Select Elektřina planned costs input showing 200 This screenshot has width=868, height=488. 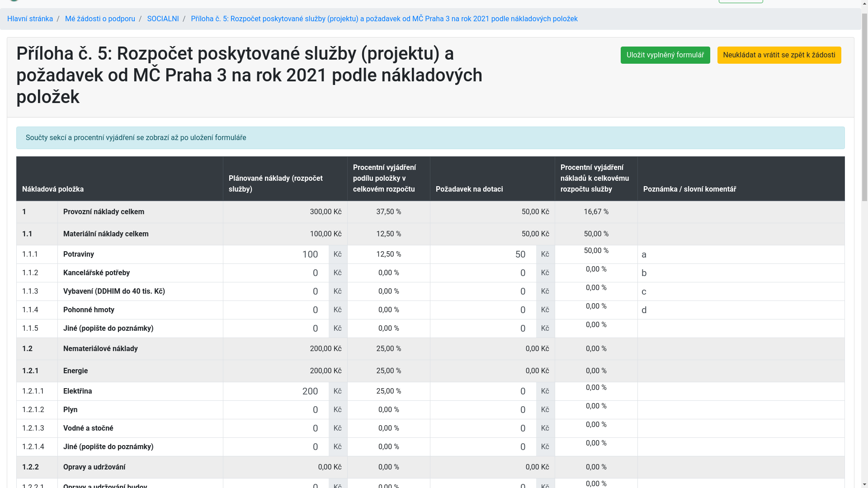[276, 391]
